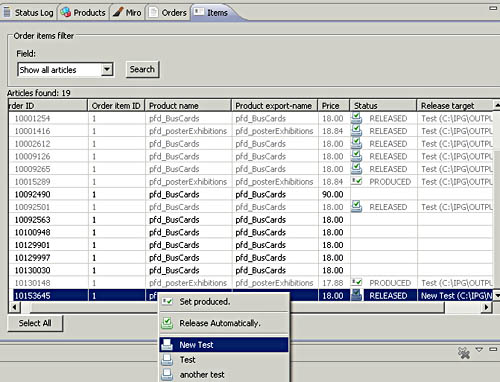Screen dimensions: 500x382
Task: Click released status icon for order 10092501
Action: tap(356, 206)
